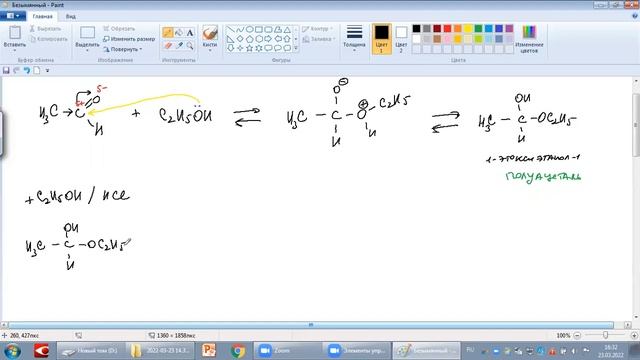This screenshot has height=360, width=640.
Task: Open the Customize Quick Access Toolbar dropdown
Action: (47, 71)
